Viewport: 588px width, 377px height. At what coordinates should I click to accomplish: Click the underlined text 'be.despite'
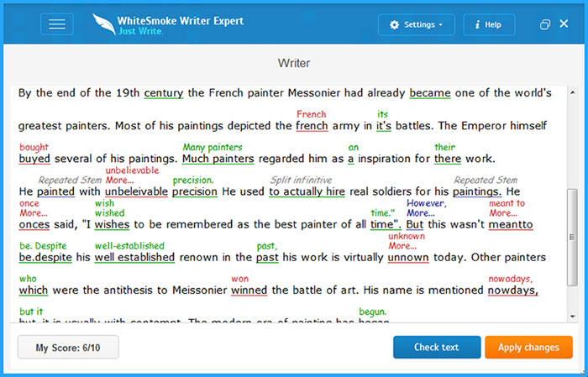click(x=45, y=258)
